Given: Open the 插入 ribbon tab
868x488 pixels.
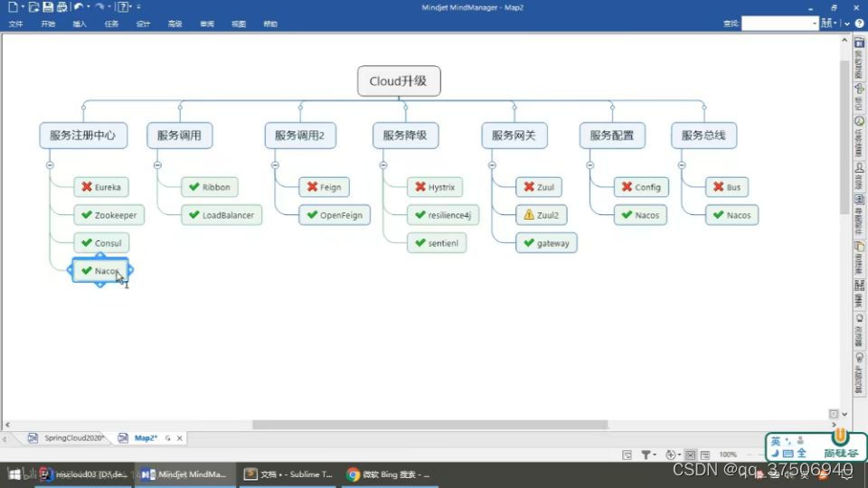Looking at the screenshot, I should [80, 23].
